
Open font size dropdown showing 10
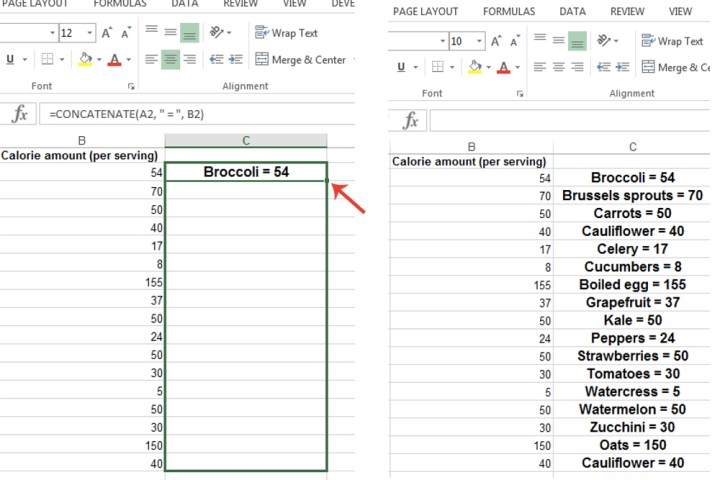point(479,41)
